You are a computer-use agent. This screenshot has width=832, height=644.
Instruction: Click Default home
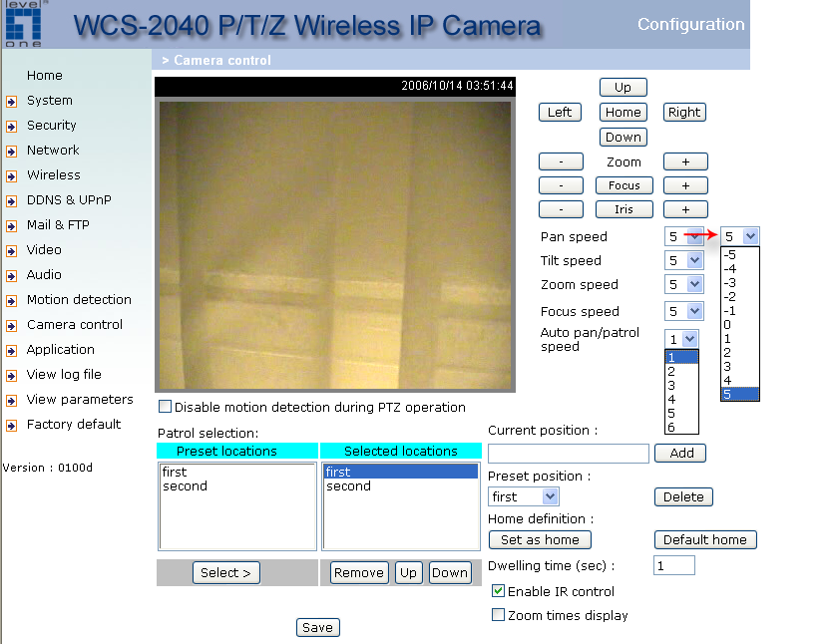pyautogui.click(x=705, y=539)
